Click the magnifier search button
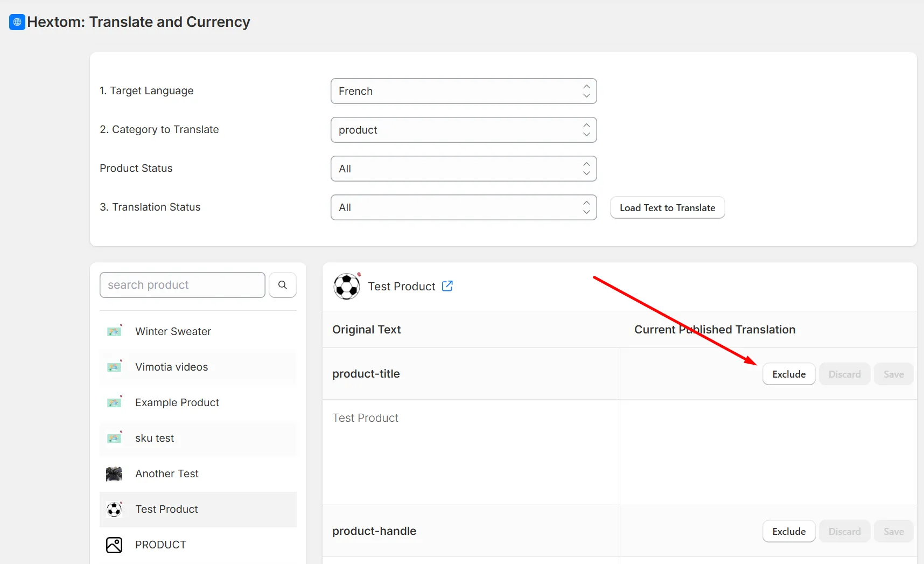Viewport: 924px width, 564px height. point(283,285)
